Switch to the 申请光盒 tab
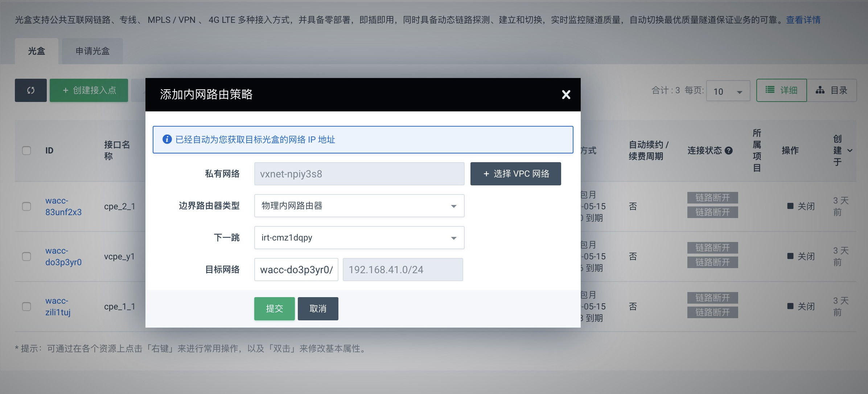Image resolution: width=868 pixels, height=394 pixels. click(92, 51)
